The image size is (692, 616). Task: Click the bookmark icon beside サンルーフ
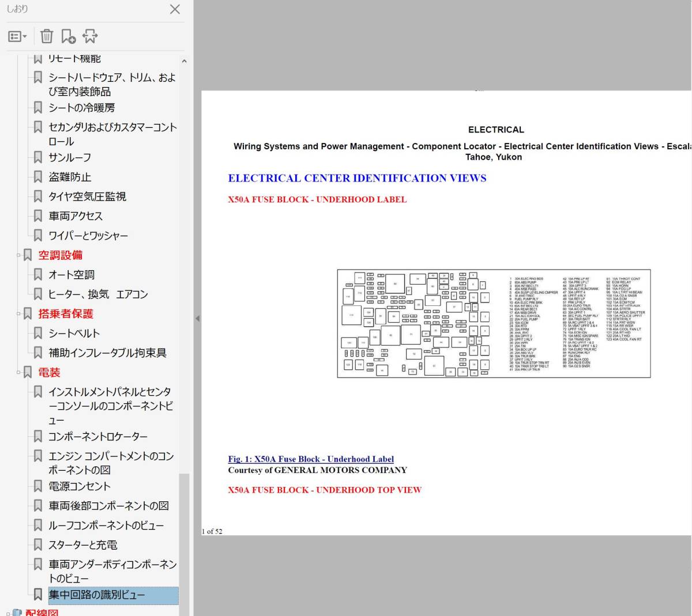38,157
